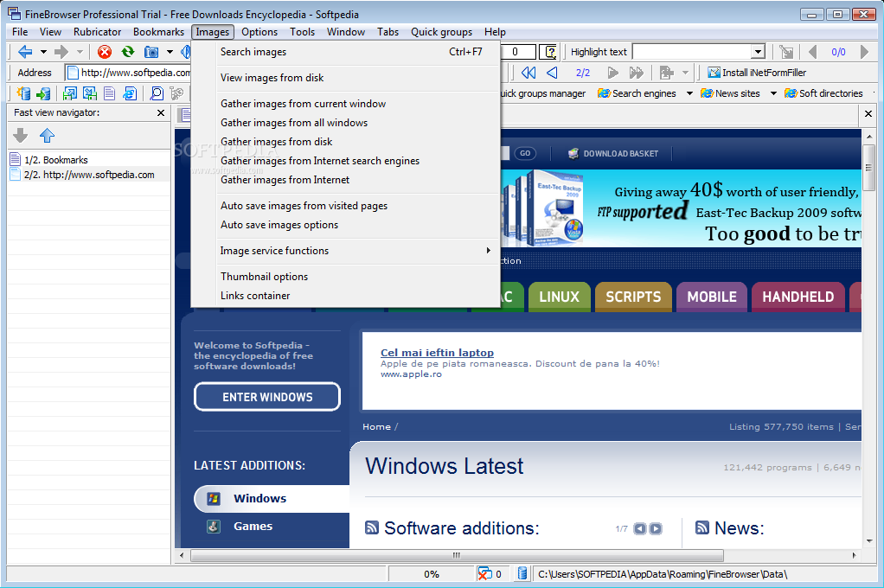The width and height of the screenshot is (884, 588).
Task: Open the Options menu
Action: point(259,32)
